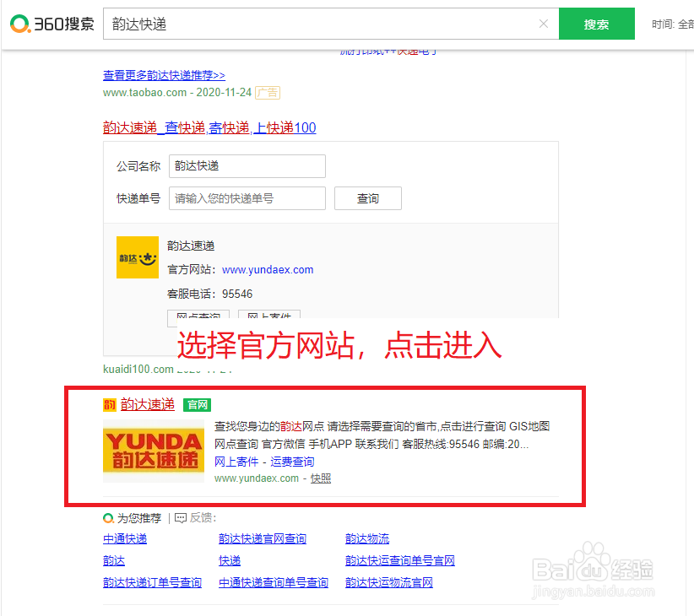Click the green 官网 badge

[198, 405]
